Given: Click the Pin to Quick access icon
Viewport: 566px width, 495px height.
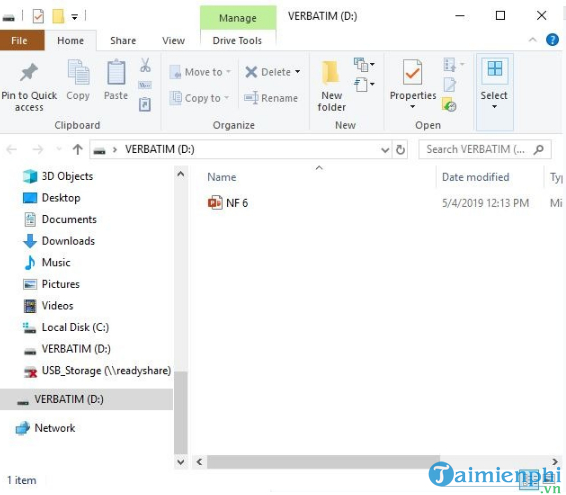Looking at the screenshot, I should [29, 72].
